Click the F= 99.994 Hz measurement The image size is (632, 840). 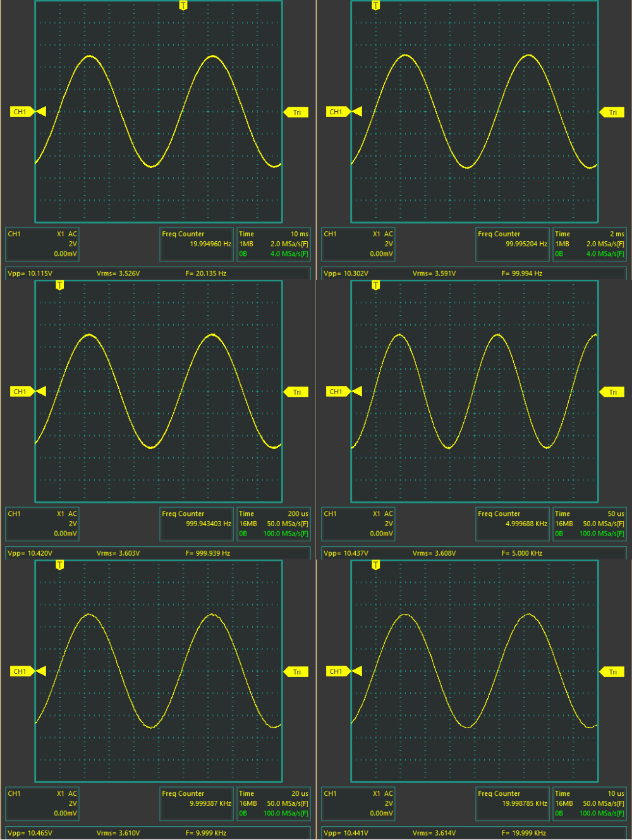tap(522, 273)
